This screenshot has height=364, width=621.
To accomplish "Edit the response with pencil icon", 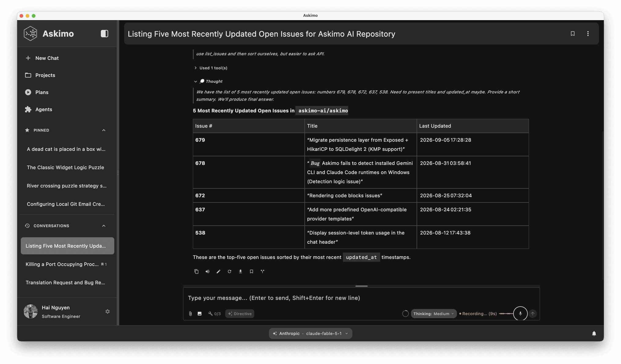I will click(x=219, y=271).
